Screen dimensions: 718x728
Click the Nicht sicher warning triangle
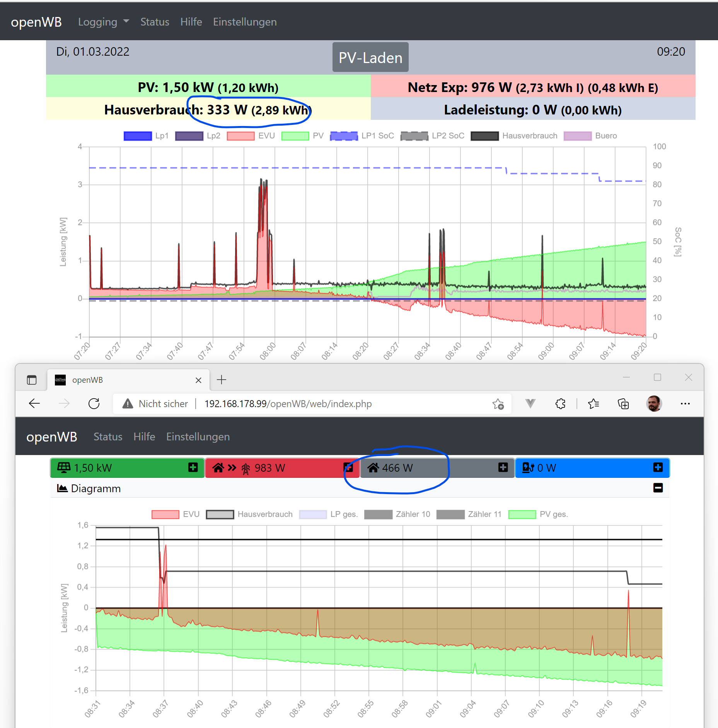(x=127, y=404)
